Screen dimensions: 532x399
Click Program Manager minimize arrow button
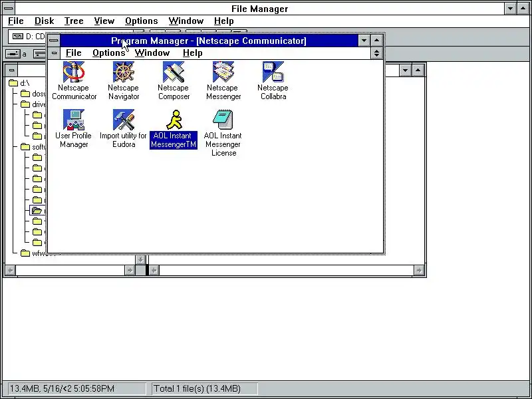click(x=364, y=41)
